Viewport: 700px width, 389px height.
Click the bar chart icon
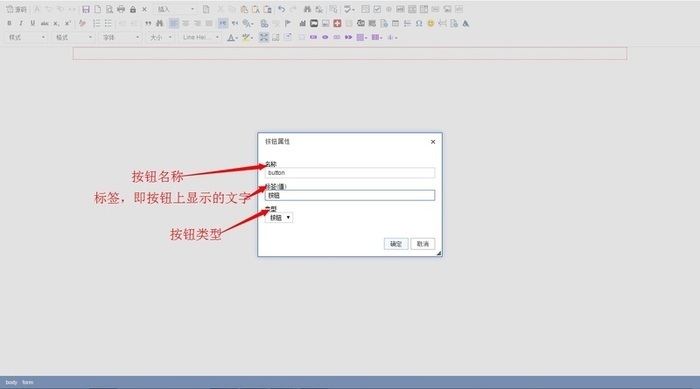[x=302, y=23]
